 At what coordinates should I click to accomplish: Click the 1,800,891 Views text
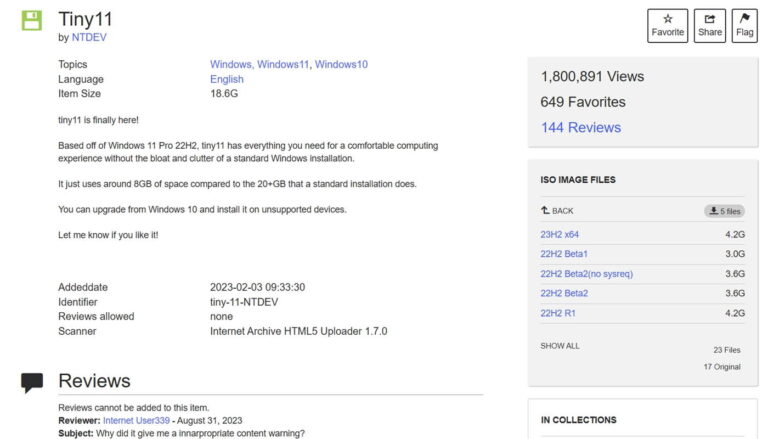[x=592, y=76]
